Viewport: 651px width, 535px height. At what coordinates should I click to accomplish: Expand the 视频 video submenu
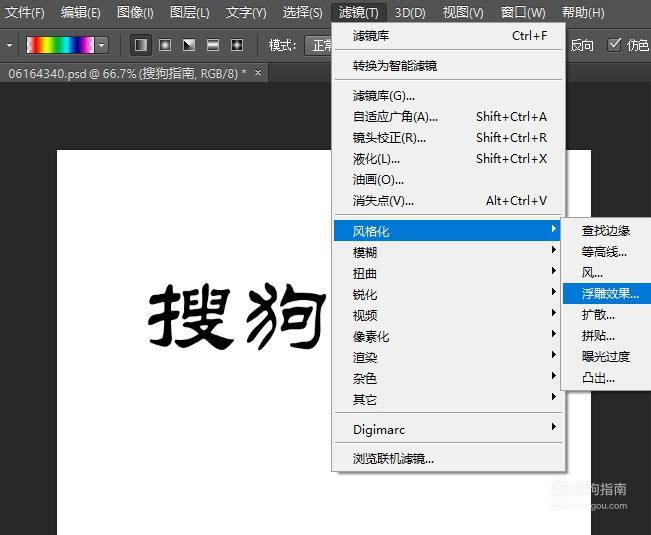(448, 315)
